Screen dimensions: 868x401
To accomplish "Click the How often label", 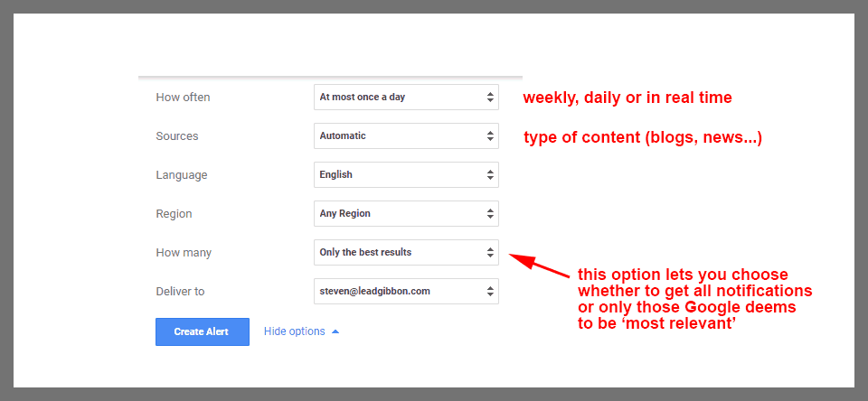I will click(x=182, y=97).
